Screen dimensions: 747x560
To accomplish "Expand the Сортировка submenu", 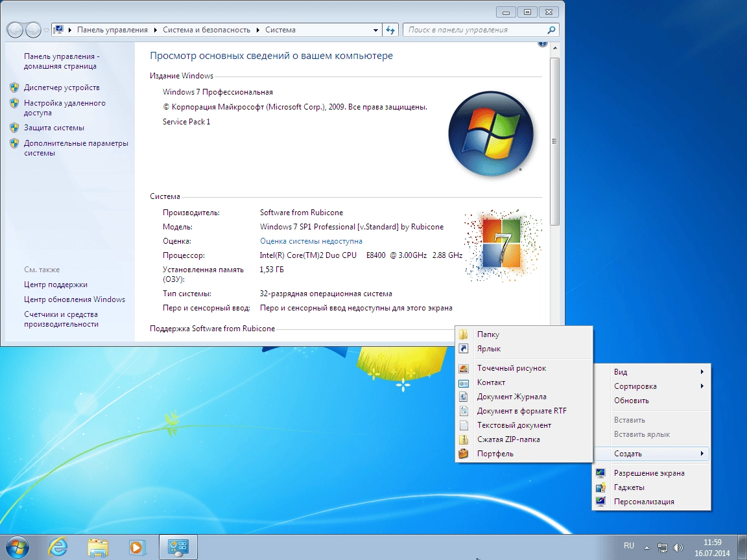I will point(652,386).
